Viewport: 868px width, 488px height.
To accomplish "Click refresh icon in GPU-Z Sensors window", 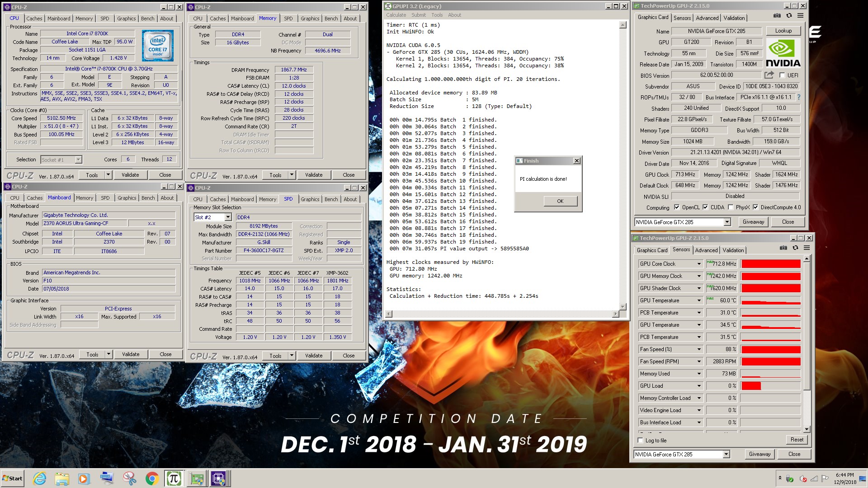I will (x=795, y=248).
